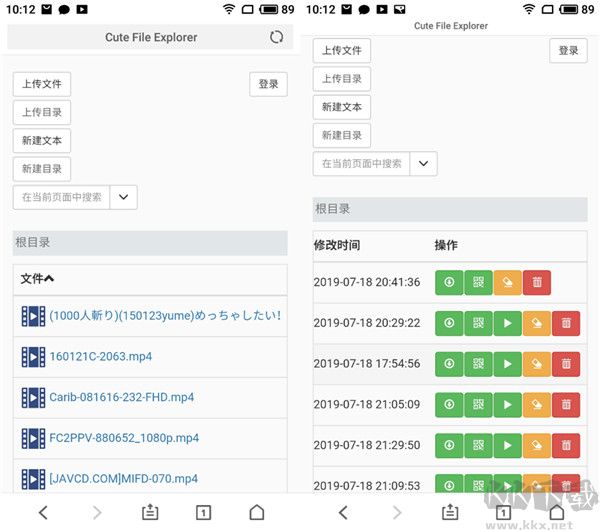Rename the file modified at 20:41:36
Screen dimensions: 600x532
tap(508, 282)
